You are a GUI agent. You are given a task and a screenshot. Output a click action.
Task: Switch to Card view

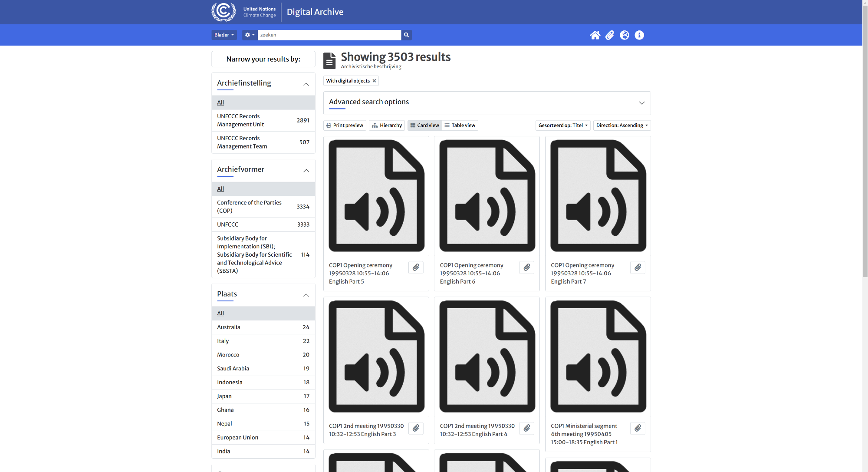pos(424,125)
